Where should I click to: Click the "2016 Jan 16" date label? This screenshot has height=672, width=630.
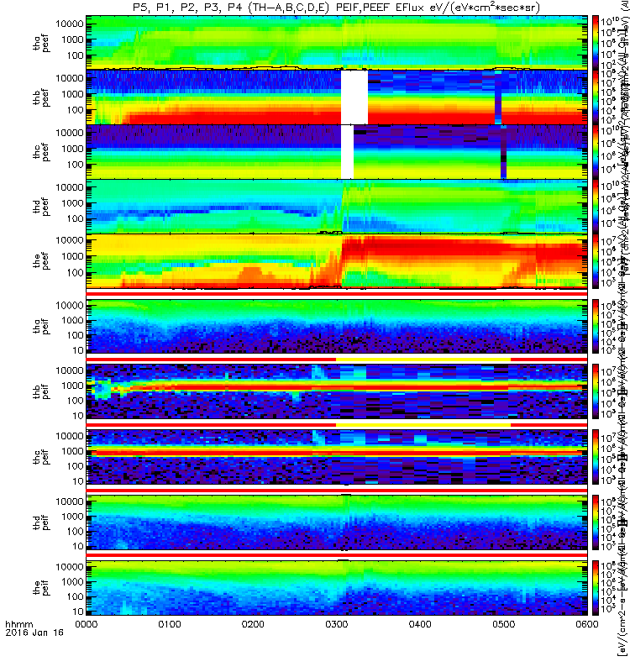click(x=34, y=633)
